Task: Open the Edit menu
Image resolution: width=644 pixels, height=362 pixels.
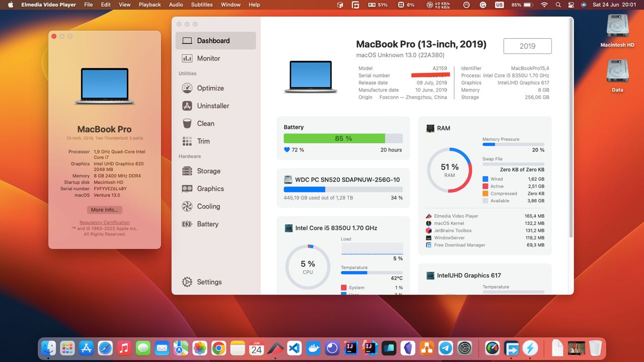Action: (106, 5)
